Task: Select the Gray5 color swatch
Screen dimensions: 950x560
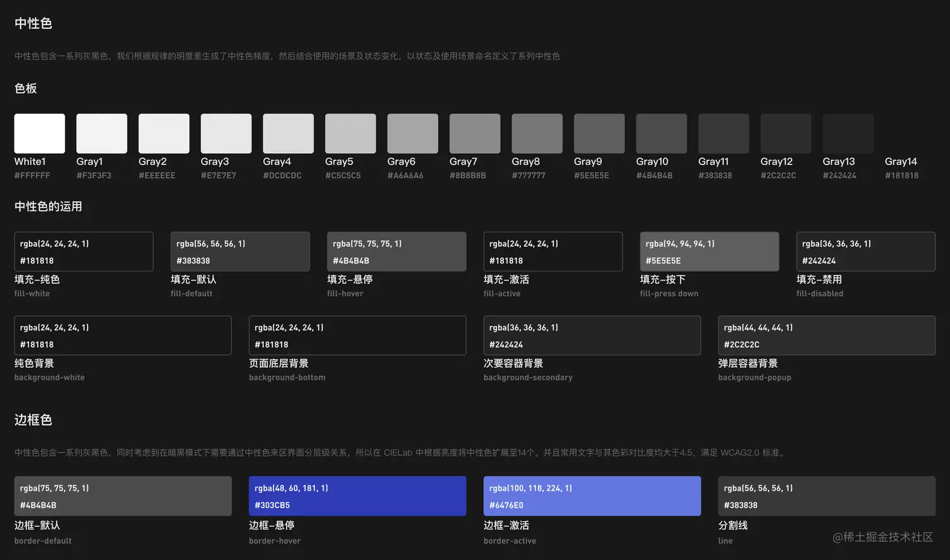Action: click(x=351, y=133)
